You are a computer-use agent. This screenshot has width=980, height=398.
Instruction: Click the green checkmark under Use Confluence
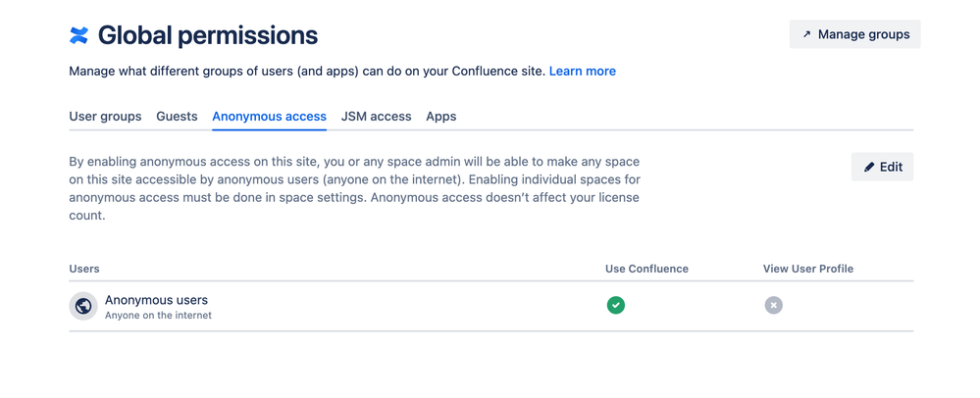615,306
